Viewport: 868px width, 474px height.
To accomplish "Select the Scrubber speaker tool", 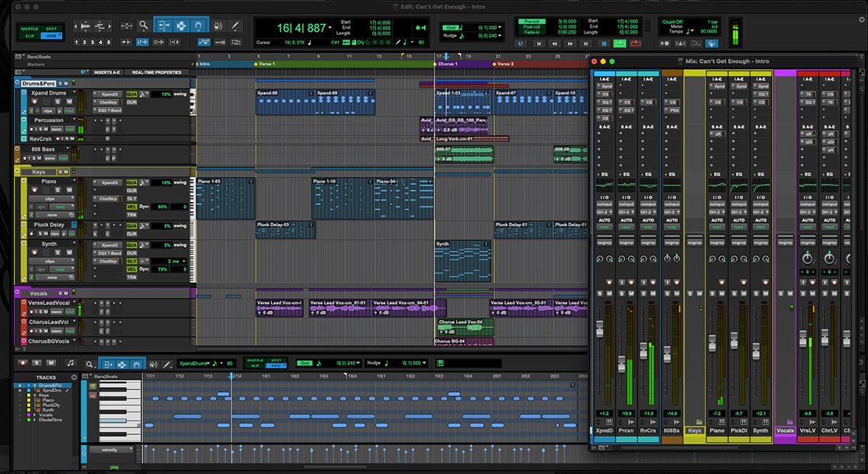I will tap(218, 26).
